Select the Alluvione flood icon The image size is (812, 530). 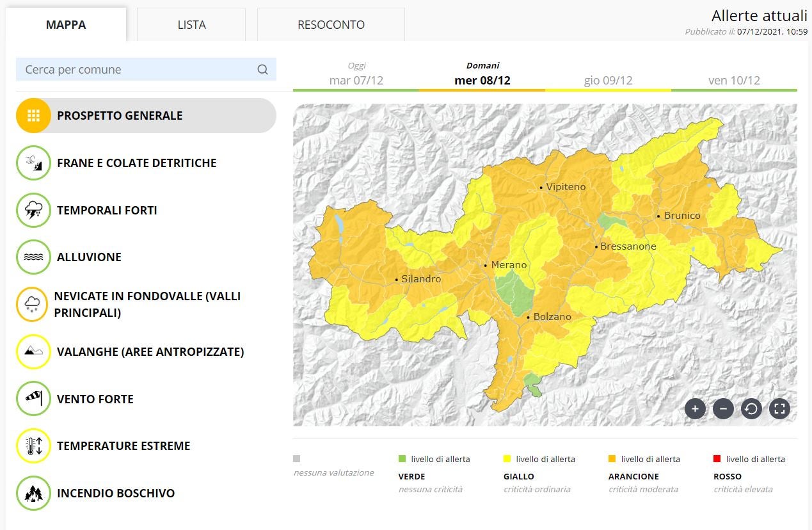[x=33, y=257]
